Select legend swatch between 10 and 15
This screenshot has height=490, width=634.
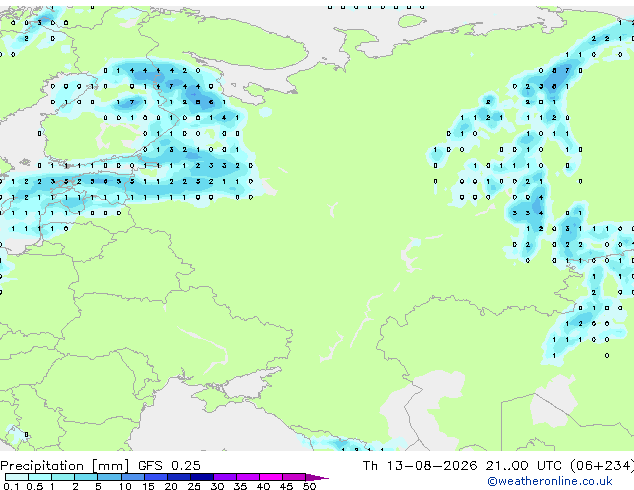click(x=133, y=477)
